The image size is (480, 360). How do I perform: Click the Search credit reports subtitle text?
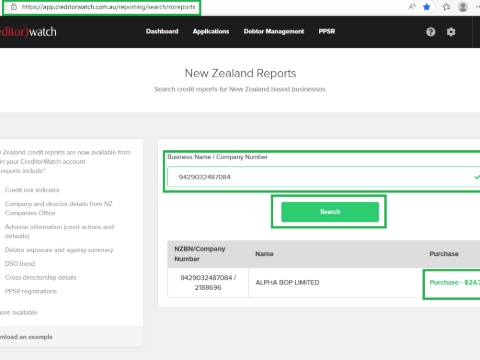240,89
